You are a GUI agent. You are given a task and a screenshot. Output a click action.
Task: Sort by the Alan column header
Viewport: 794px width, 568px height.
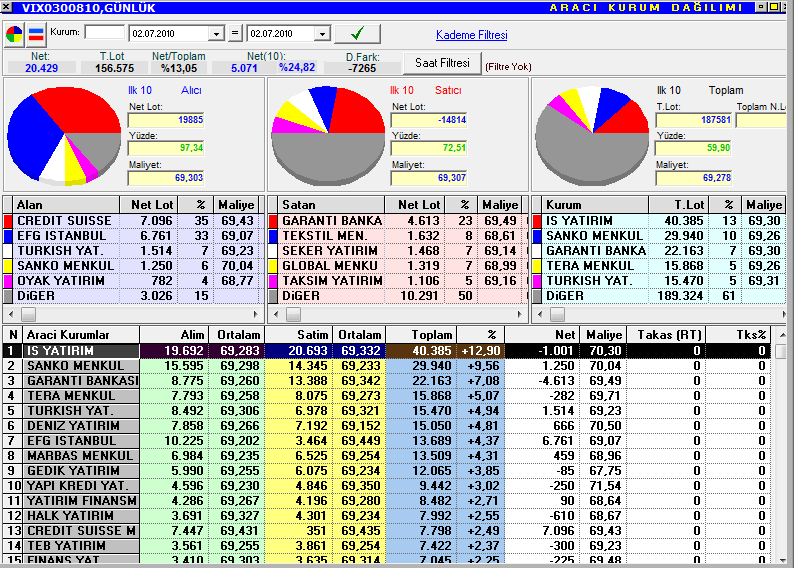pyautogui.click(x=66, y=205)
